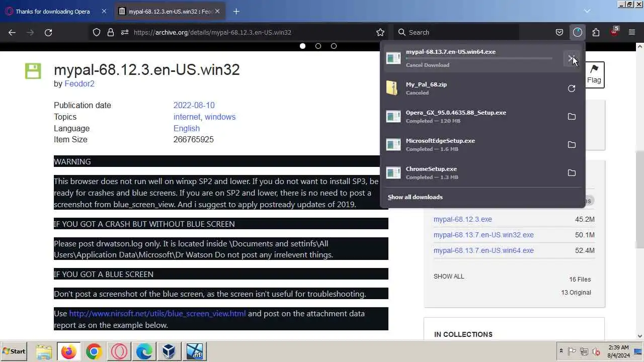This screenshot has height=362, width=644.
Task: Open the English language link
Action: pyautogui.click(x=187, y=128)
